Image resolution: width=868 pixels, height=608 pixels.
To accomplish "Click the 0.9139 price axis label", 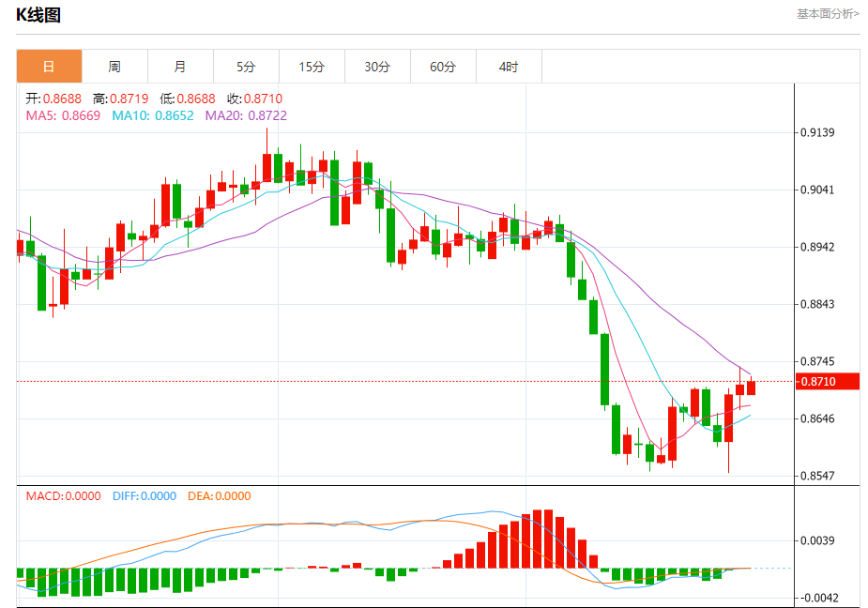I will pyautogui.click(x=817, y=132).
